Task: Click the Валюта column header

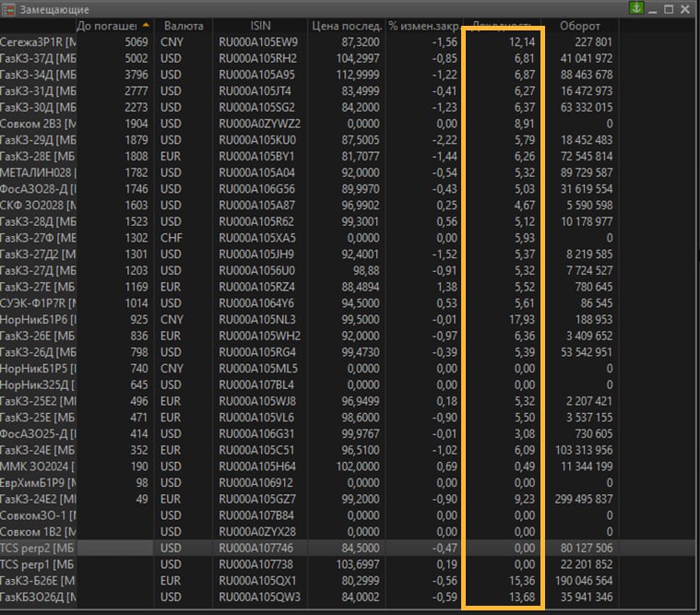Action: pyautogui.click(x=184, y=26)
